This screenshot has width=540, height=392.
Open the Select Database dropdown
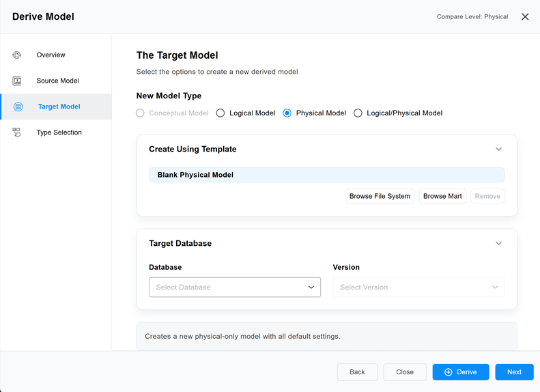pyautogui.click(x=235, y=288)
